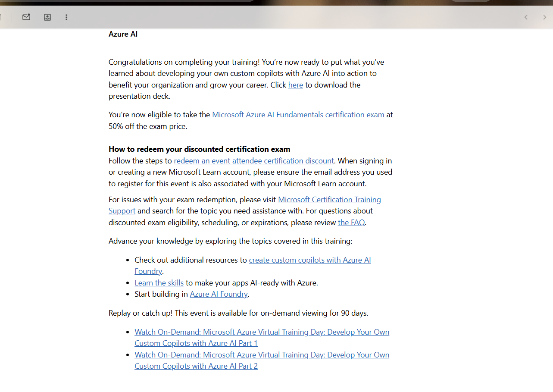Screen dimensions: 553x392
Task: Click the envelope icon in the toolbar
Action: pos(26,17)
